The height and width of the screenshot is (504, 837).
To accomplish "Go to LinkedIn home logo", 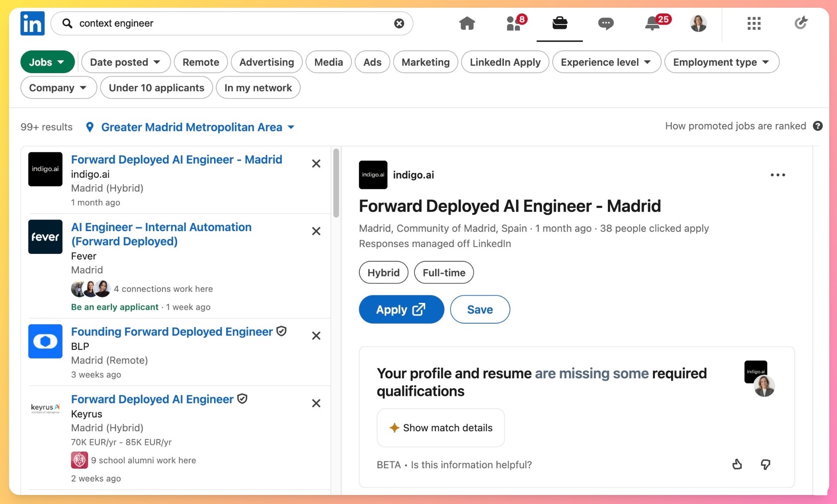I will click(32, 23).
